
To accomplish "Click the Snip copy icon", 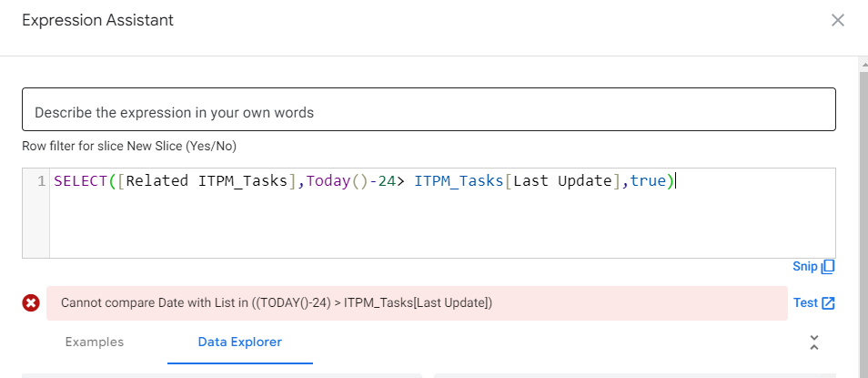I will tap(828, 267).
